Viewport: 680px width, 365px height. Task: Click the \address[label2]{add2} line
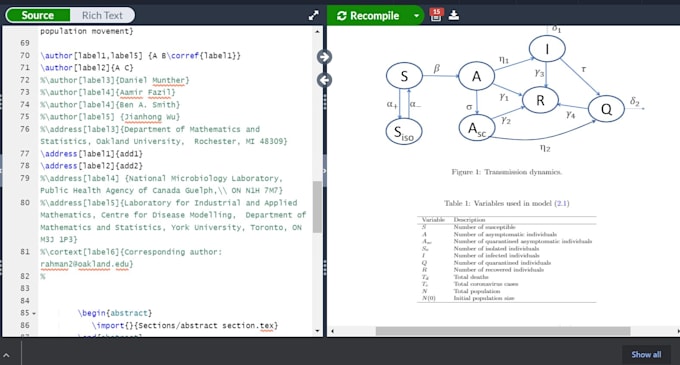click(92, 166)
